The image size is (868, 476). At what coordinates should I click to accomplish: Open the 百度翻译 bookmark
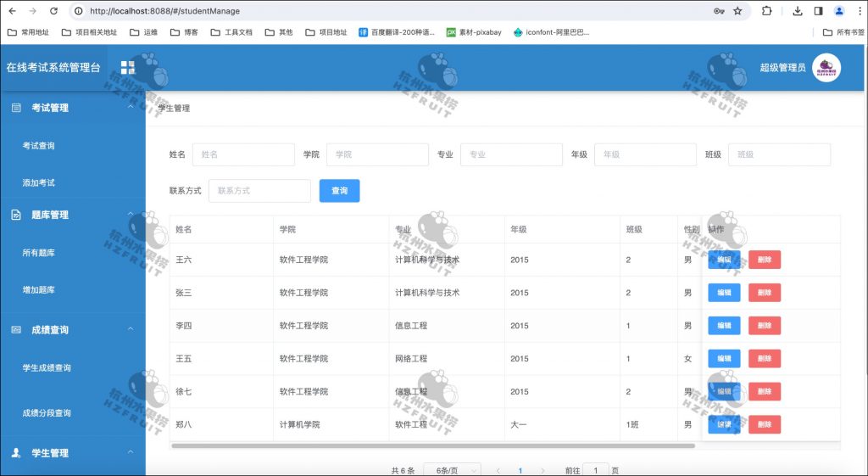click(397, 32)
